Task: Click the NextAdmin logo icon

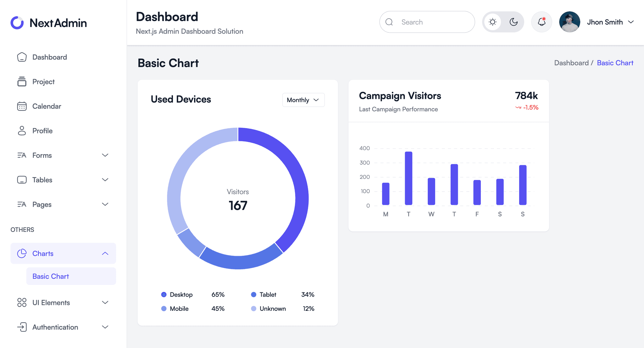Action: pos(17,23)
